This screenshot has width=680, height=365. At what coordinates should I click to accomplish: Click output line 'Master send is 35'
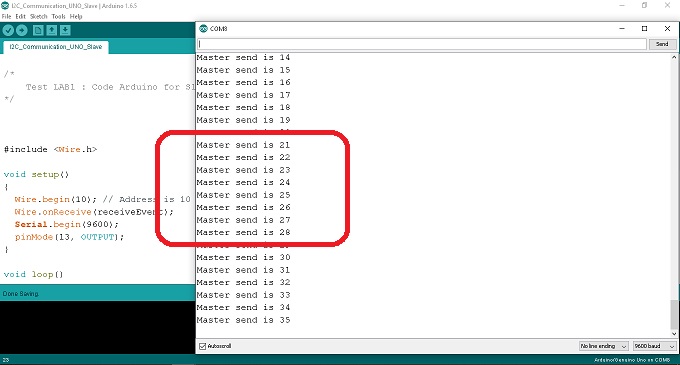pos(243,320)
